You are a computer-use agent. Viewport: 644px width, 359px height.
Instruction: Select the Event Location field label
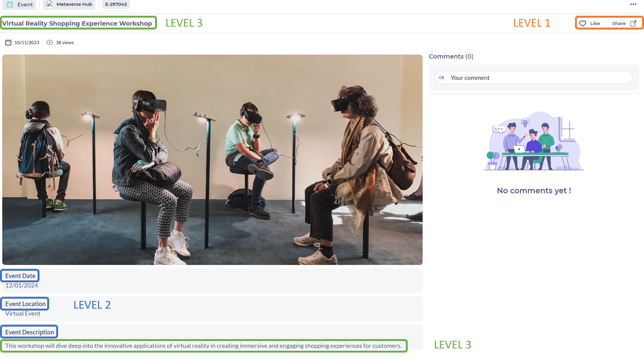[x=25, y=304]
